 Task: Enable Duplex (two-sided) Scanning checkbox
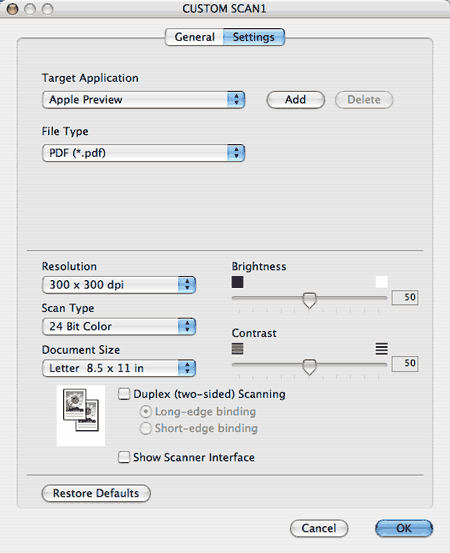pyautogui.click(x=124, y=394)
